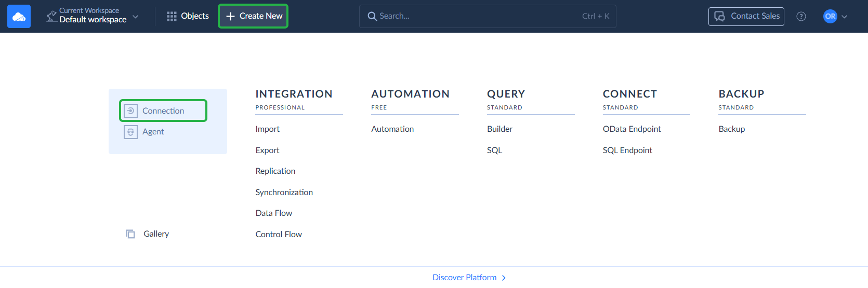Screen dimensions: 868x288
Task: Select OData Endpoint under Connect
Action: (x=632, y=129)
